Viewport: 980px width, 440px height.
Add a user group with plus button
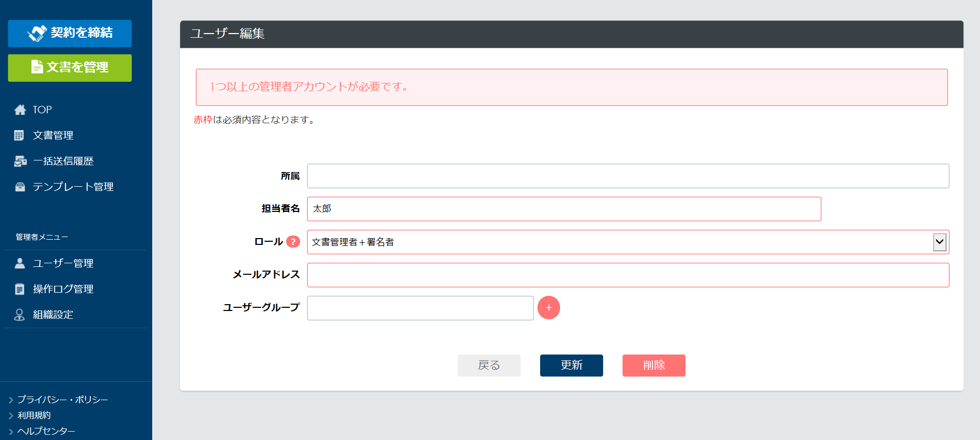pyautogui.click(x=549, y=308)
